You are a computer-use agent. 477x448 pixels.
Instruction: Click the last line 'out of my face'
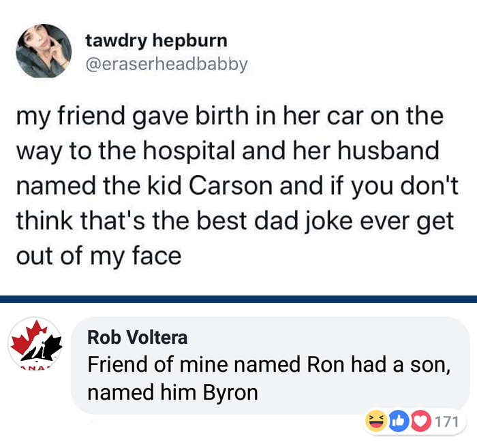click(99, 257)
